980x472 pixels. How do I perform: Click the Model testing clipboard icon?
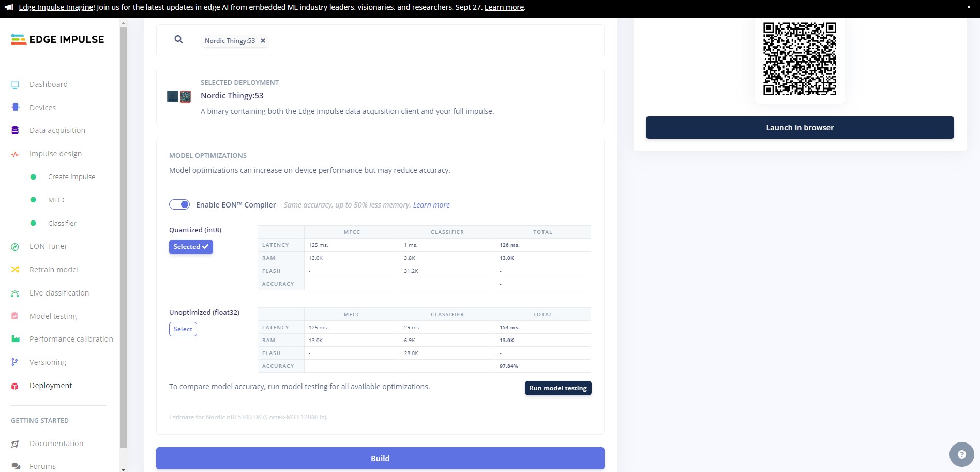click(x=15, y=316)
